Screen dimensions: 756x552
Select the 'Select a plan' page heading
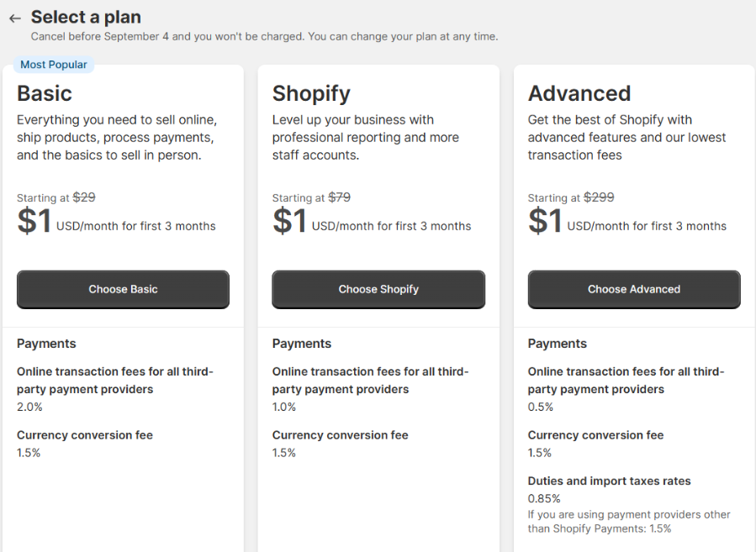pyautogui.click(x=86, y=18)
